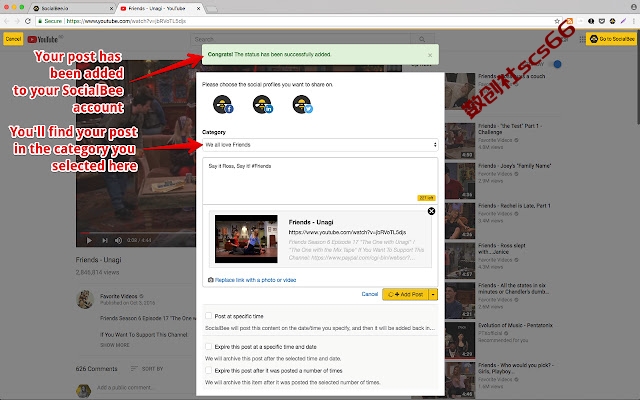Select the Facebook social profile icon

click(x=223, y=104)
